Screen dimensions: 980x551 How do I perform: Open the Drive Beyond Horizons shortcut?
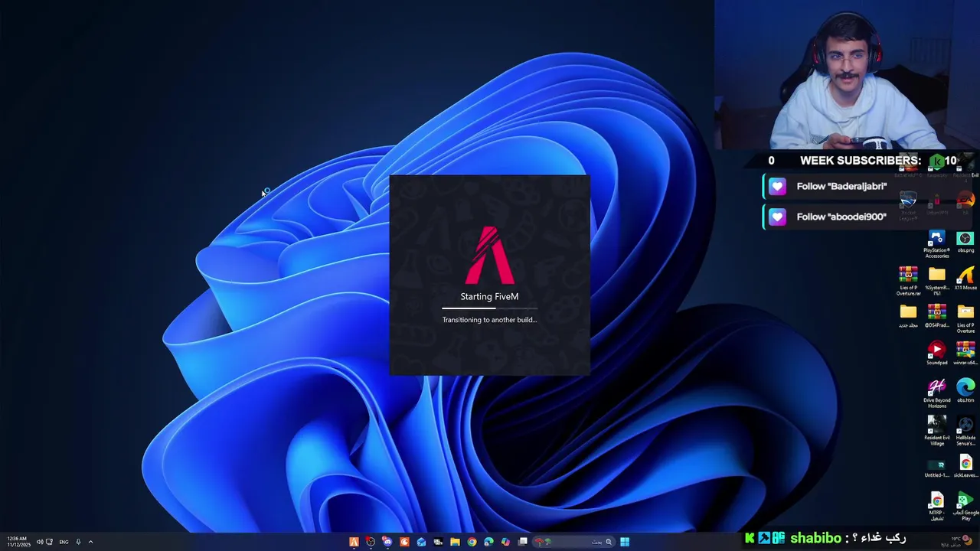[936, 393]
